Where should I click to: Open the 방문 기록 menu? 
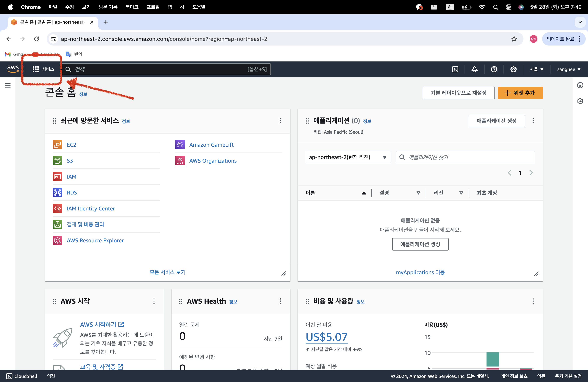tap(108, 7)
